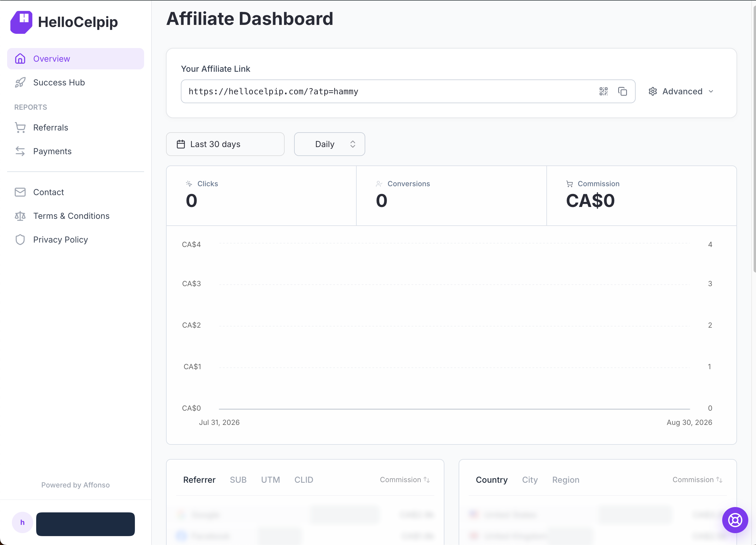756x545 pixels.
Task: Click the 'Jul 31, 2026' axis label
Action: point(219,422)
